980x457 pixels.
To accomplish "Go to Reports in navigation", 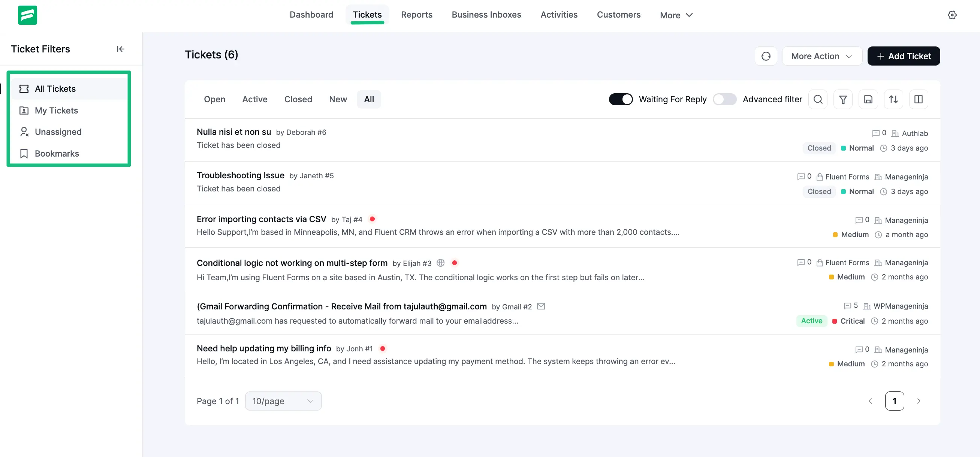I will 416,15.
